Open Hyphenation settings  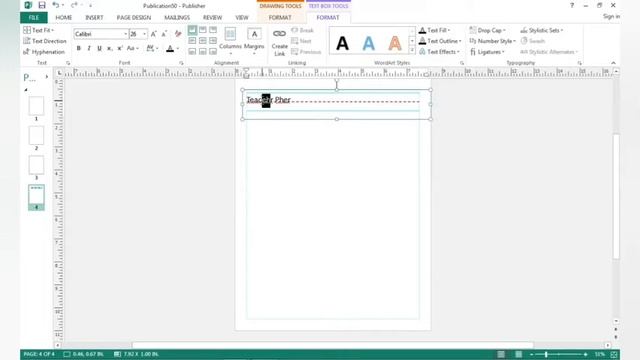44,52
